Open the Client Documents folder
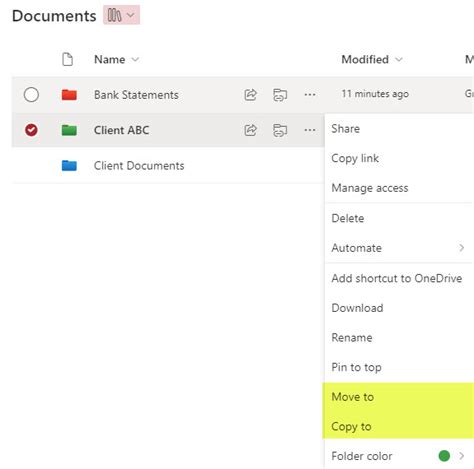 click(x=139, y=165)
